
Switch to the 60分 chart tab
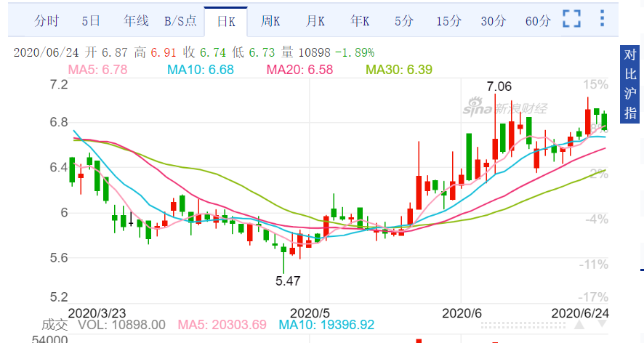[538, 21]
